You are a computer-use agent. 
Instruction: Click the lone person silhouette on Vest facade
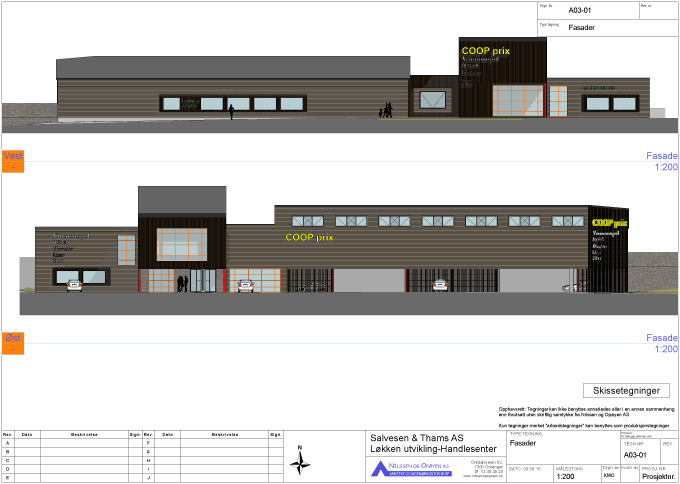pos(231,112)
